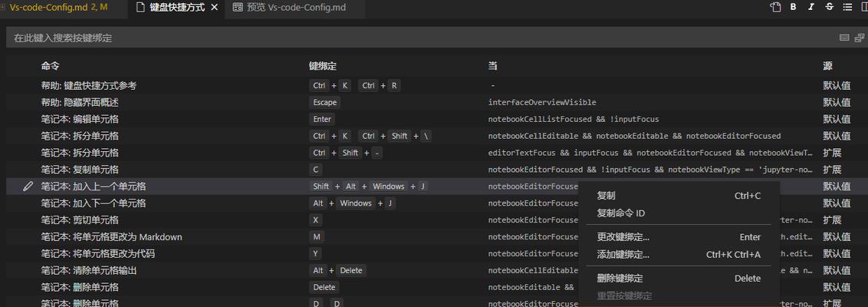Click the 默认值 source for 编辑单元格
868x307 pixels.
[837, 119]
